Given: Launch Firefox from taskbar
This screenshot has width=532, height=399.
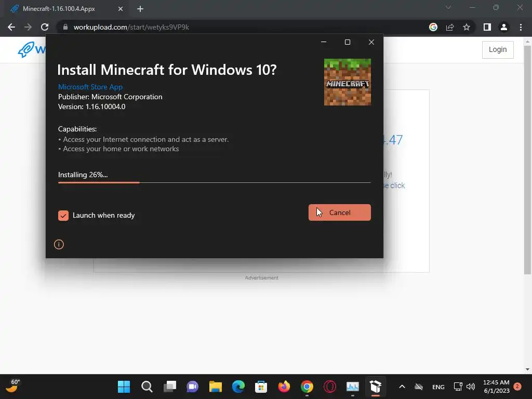Looking at the screenshot, I should (x=284, y=387).
